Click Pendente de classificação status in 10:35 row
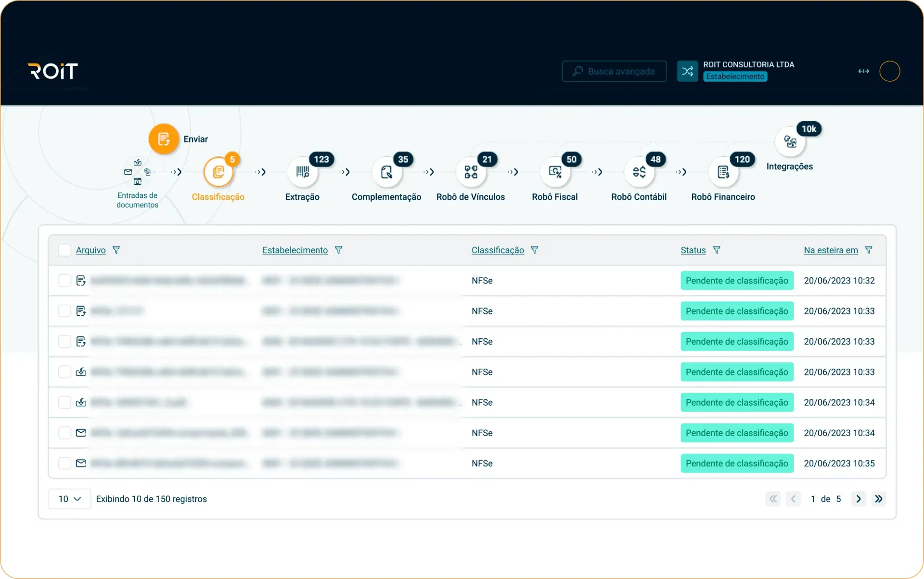 [x=737, y=463]
